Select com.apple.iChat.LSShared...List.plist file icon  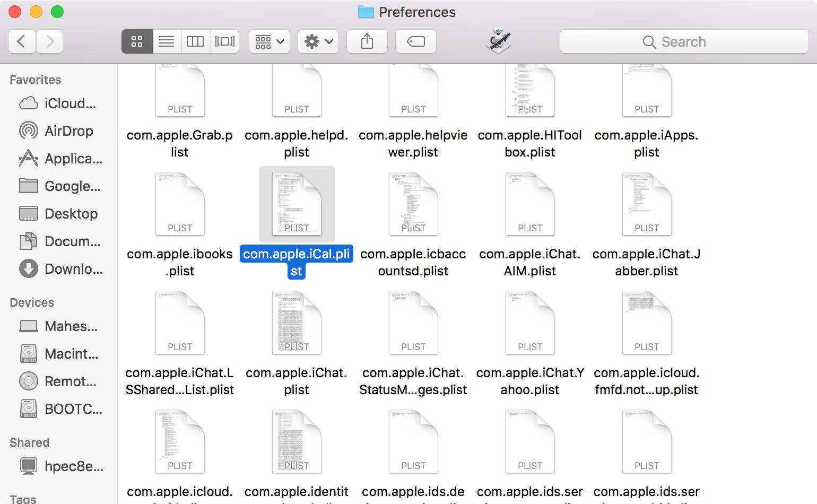click(180, 323)
